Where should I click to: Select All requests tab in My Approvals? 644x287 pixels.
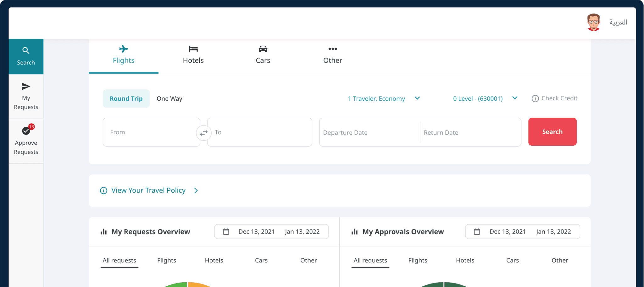pos(370,261)
